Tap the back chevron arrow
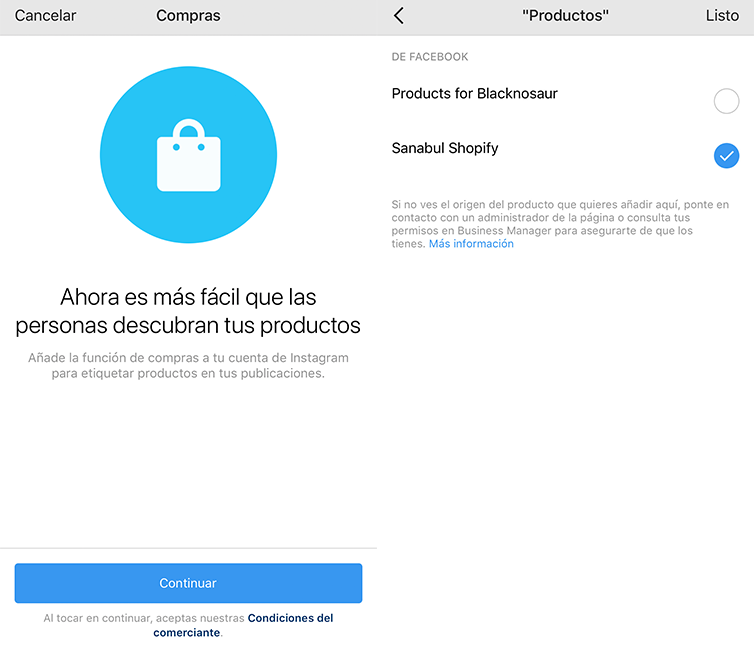This screenshot has width=754, height=647. [399, 15]
